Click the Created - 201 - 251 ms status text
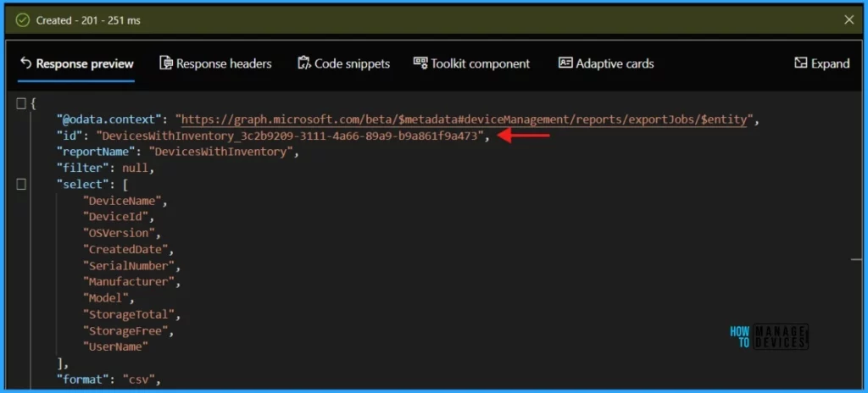Image resolution: width=868 pixels, height=393 pixels. point(88,20)
